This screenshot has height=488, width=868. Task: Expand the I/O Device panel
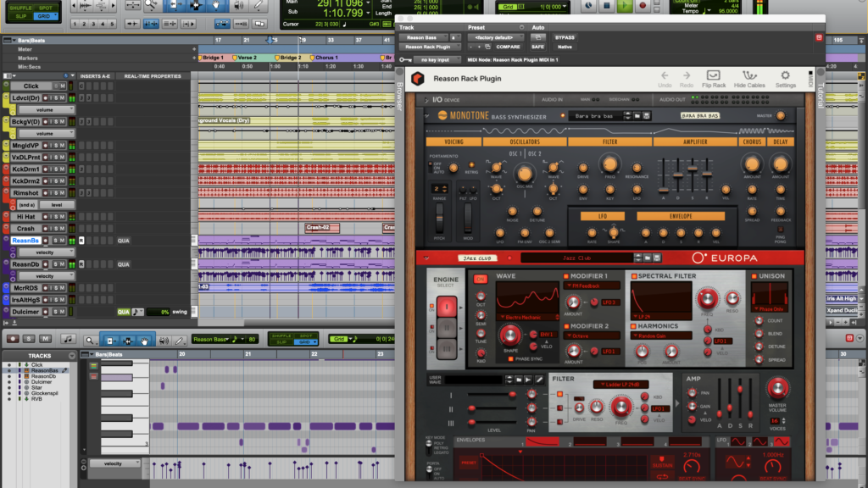426,100
